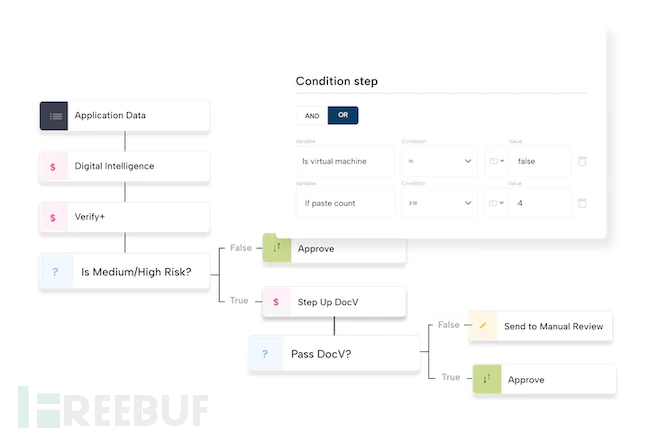Viewport: 650px width, 435px height.
Task: Click the Application Data list icon
Action: 54,116
